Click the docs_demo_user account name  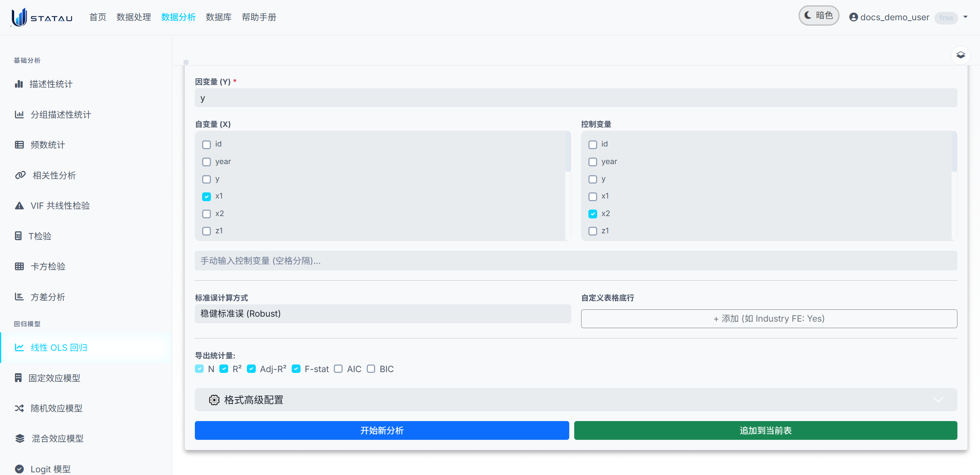(895, 17)
